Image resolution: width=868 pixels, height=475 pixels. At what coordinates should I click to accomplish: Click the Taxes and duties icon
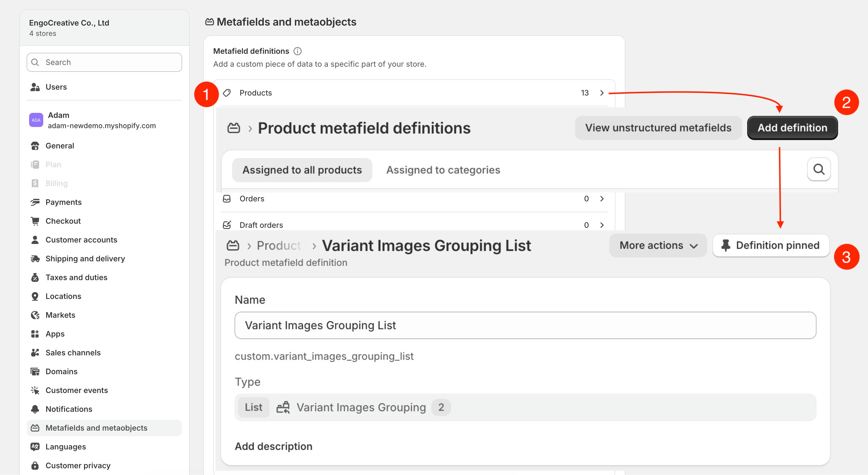[35, 277]
